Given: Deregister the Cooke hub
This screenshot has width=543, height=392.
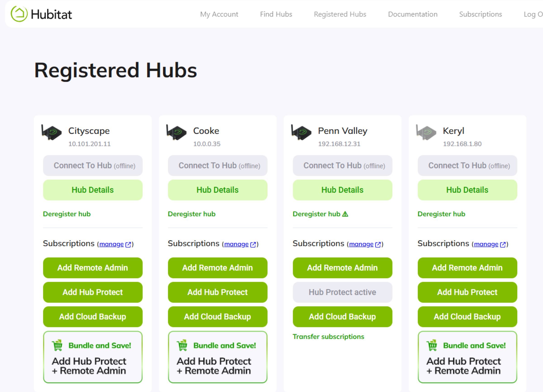Looking at the screenshot, I should [192, 214].
